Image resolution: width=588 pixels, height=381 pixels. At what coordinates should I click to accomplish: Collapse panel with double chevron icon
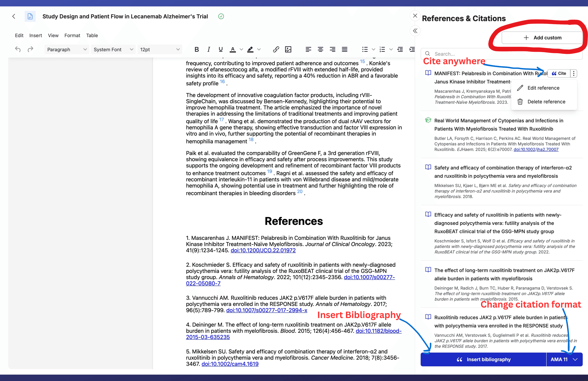pyautogui.click(x=415, y=31)
